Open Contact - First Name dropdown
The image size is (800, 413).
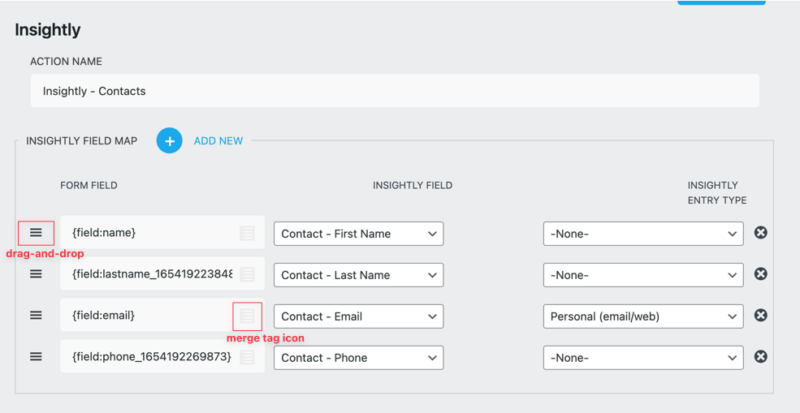359,233
